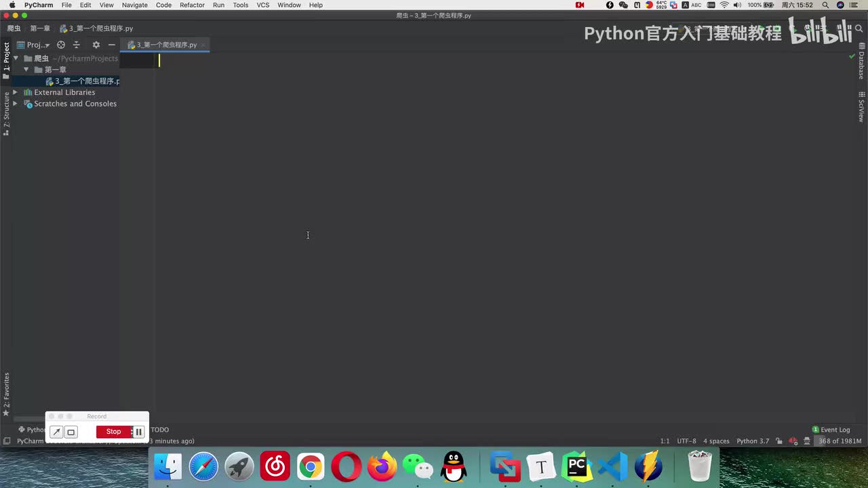The width and height of the screenshot is (868, 488).
Task: Pause recording in Record window
Action: tap(138, 432)
